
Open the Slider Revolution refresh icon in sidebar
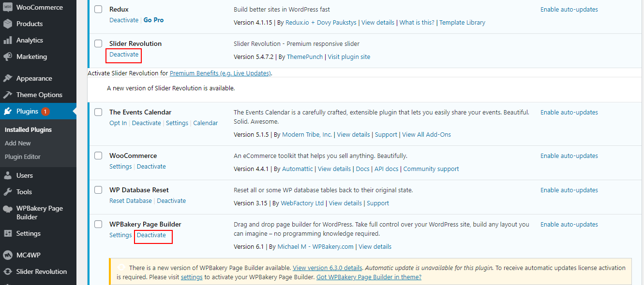pos(8,271)
